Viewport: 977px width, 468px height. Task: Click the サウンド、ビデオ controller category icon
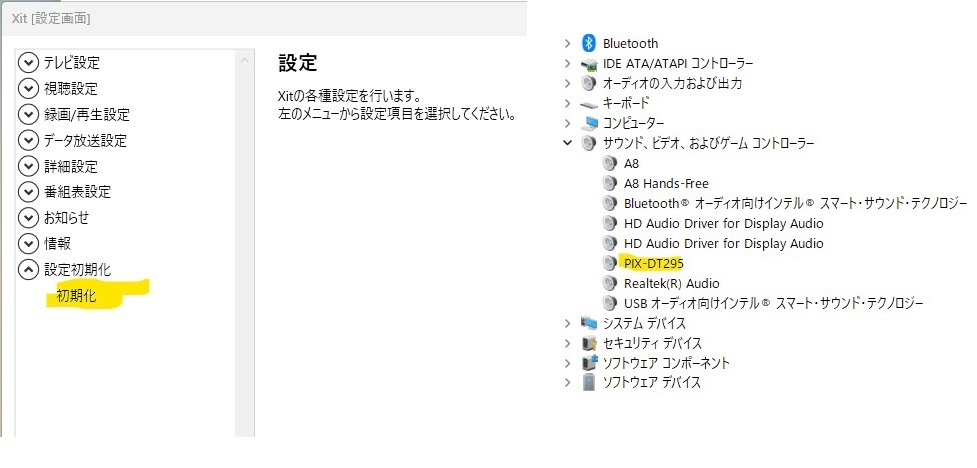(588, 143)
